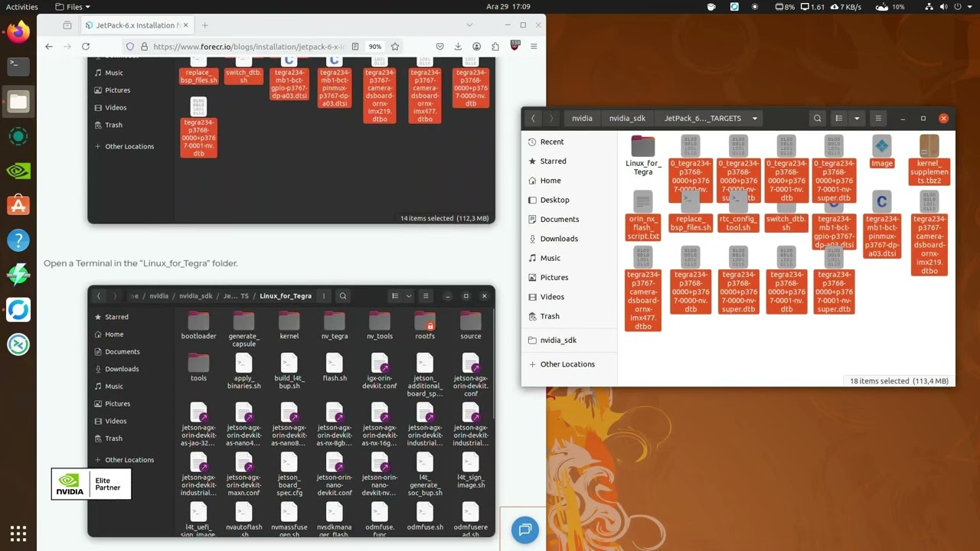Open Ubuntu Software from the dock
The height and width of the screenshot is (551, 980).
click(18, 205)
